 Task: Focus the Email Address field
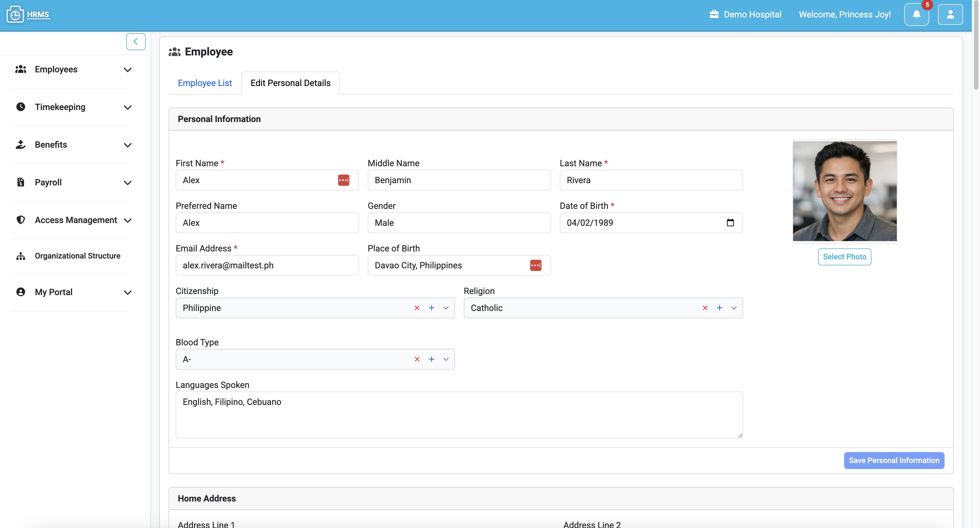click(267, 265)
